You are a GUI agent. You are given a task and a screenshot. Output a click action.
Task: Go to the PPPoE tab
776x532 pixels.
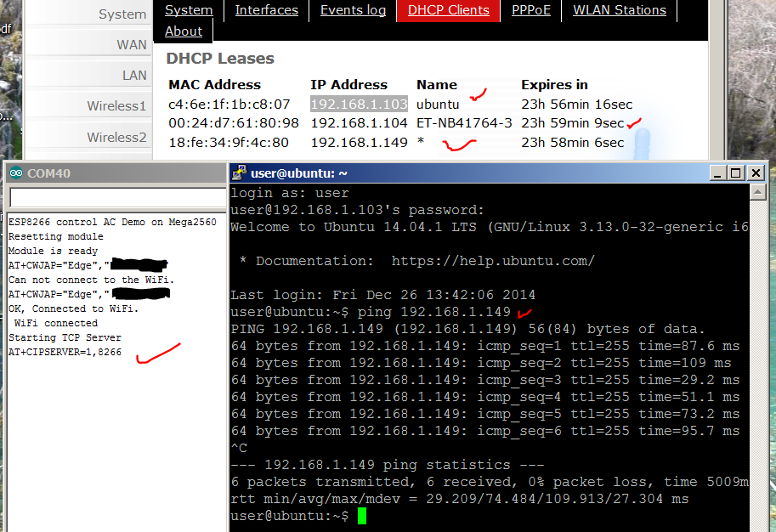click(x=531, y=10)
